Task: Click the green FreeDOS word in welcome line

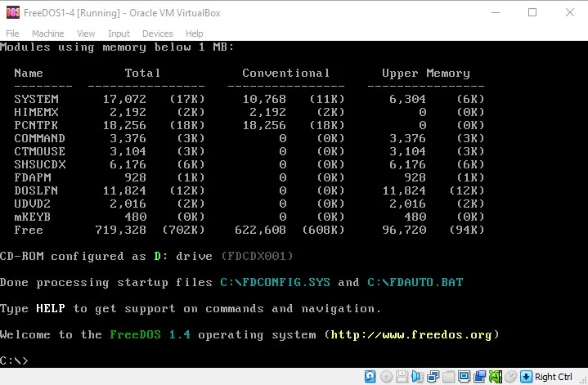Action: tap(136, 334)
